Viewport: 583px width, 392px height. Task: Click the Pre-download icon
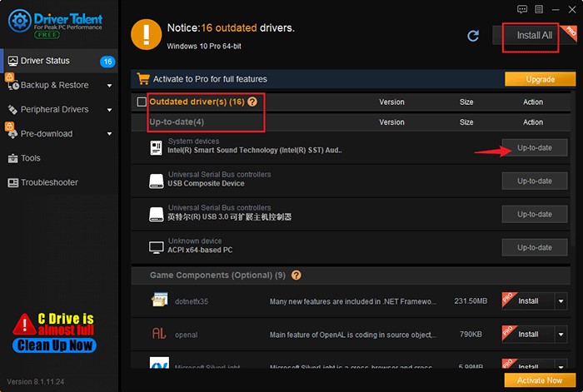click(x=12, y=134)
